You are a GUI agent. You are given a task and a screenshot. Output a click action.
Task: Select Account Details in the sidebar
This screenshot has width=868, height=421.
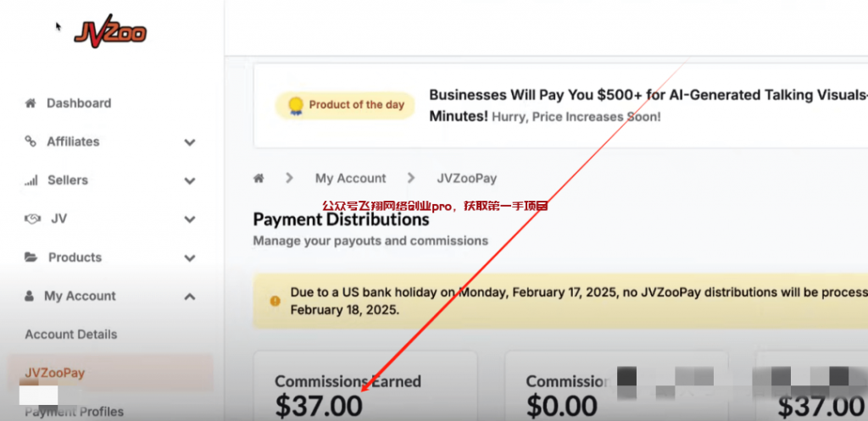tap(71, 335)
